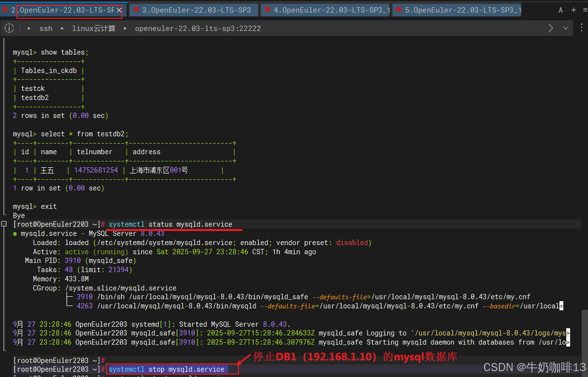Click the 'disabled' vendor preset text

[352, 243]
